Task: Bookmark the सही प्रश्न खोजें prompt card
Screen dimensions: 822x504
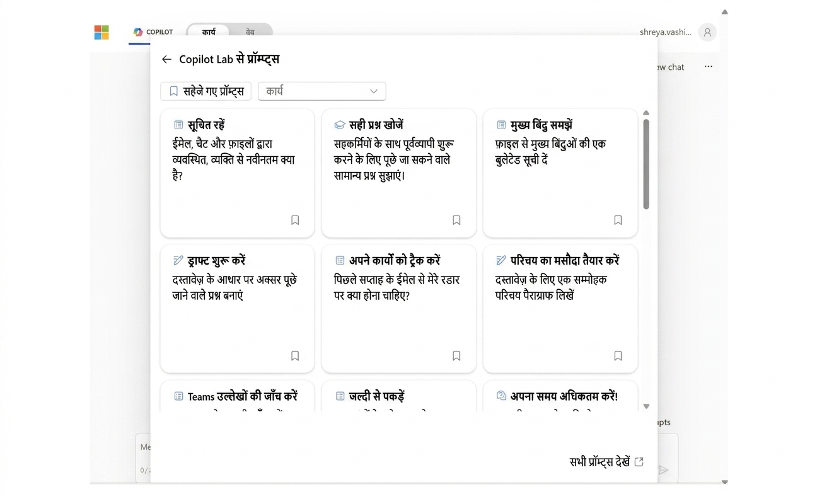Action: coord(456,220)
